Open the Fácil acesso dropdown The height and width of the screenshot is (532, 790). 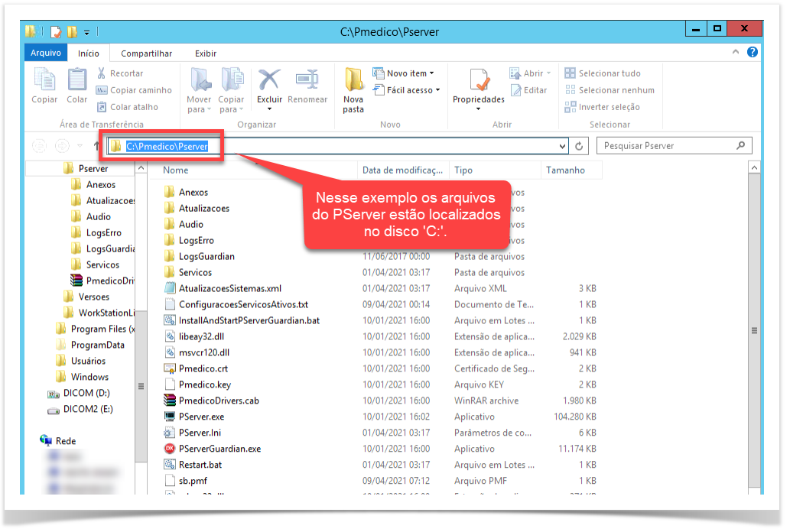(407, 90)
